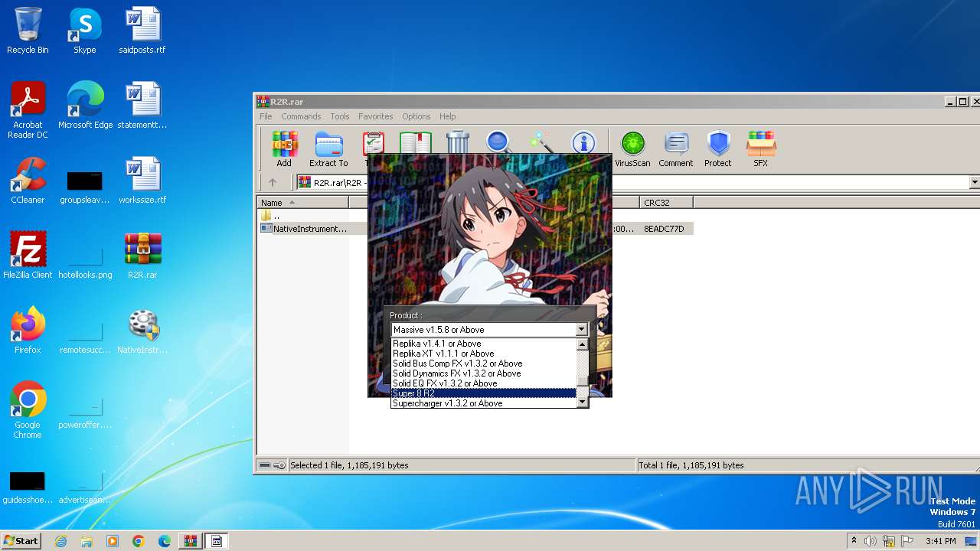
Task: Click the taskbar clock showing 3:41 PM
Action: 940,541
